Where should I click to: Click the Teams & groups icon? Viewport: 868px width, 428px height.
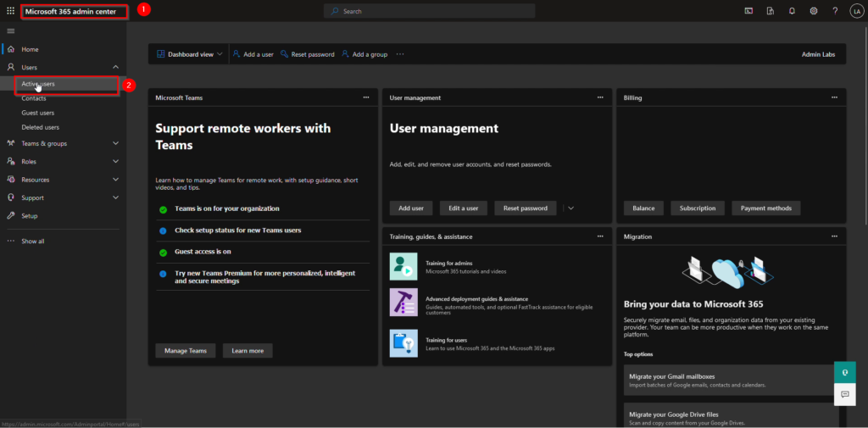point(10,143)
